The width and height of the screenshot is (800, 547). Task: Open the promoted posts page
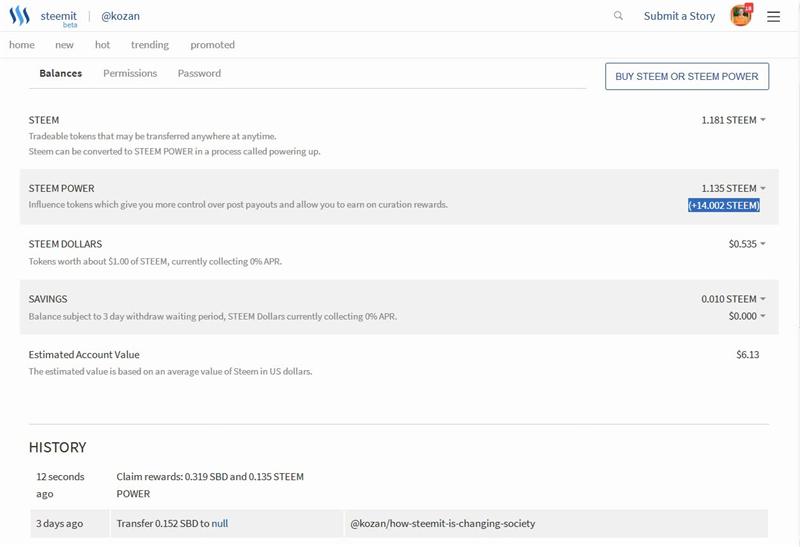[x=213, y=45]
